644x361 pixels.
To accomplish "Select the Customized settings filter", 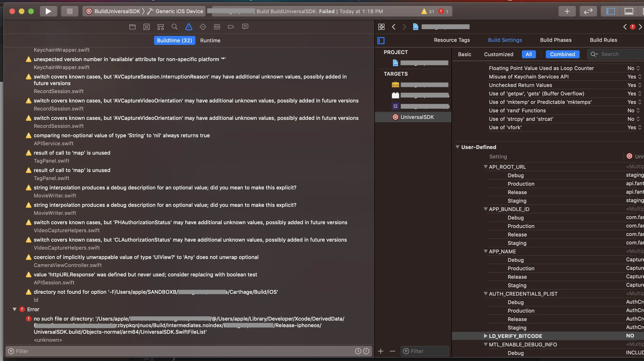I will tap(498, 54).
